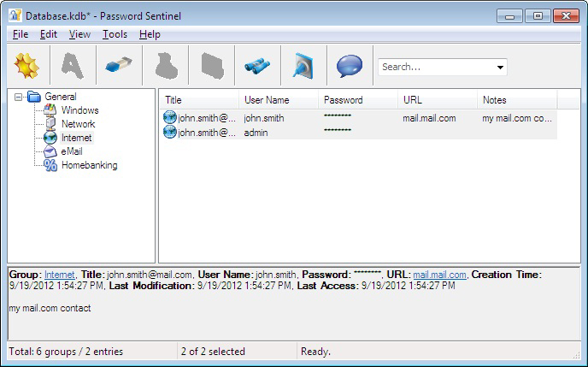Select the Windows group label
The width and height of the screenshot is (588, 367).
(79, 110)
